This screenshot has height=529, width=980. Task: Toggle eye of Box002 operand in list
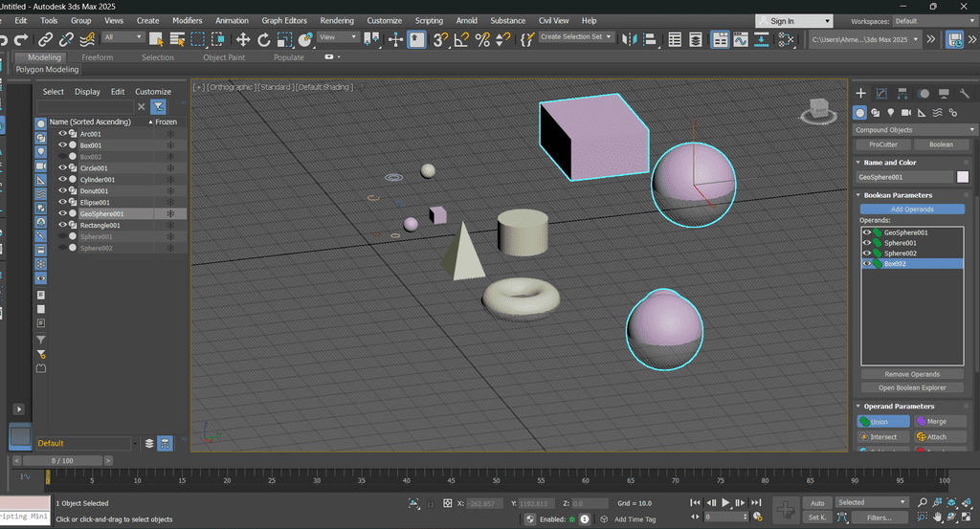[867, 264]
